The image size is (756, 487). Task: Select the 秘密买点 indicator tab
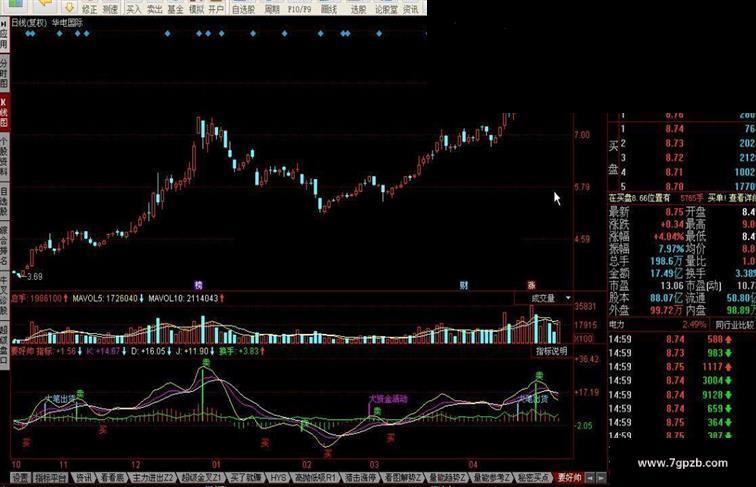(533, 478)
